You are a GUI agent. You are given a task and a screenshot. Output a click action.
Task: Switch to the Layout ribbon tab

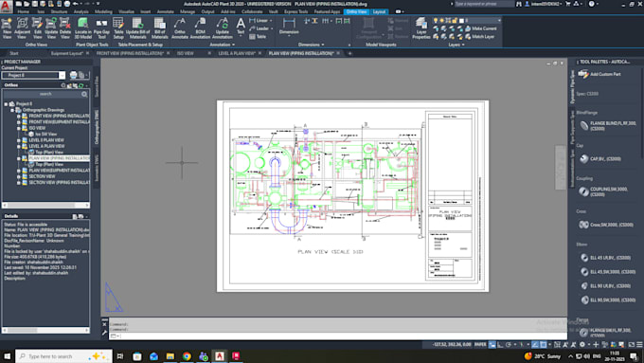[379, 11]
